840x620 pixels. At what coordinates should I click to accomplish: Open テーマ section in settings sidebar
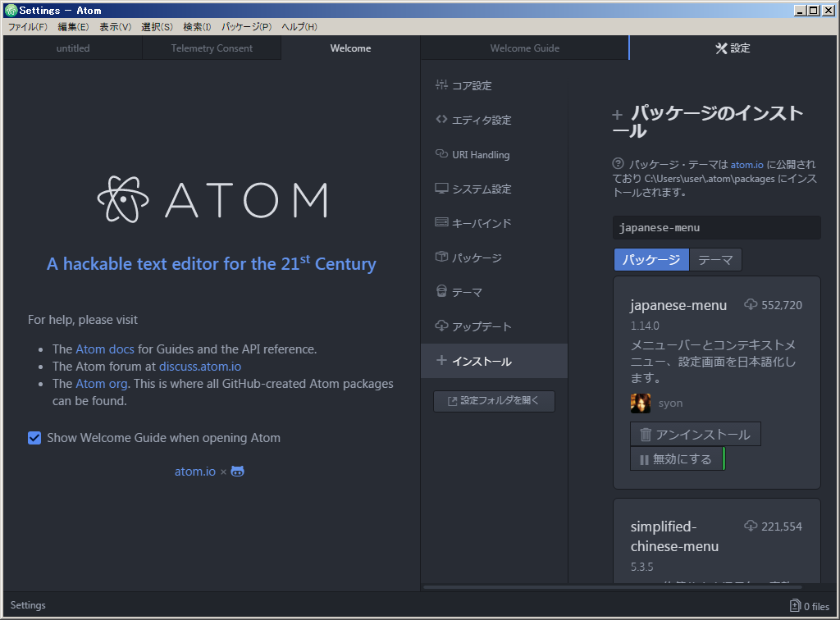[494, 292]
